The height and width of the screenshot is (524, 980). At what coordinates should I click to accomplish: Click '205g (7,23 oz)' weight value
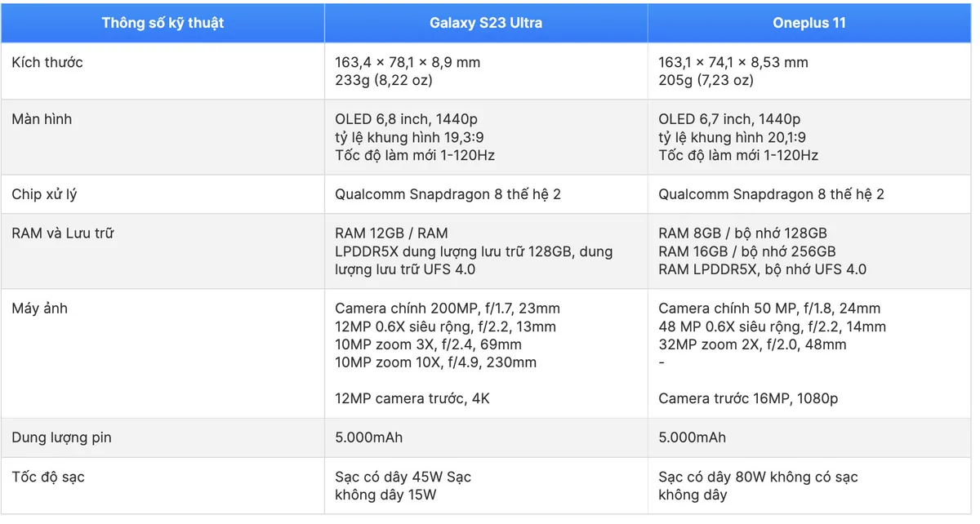click(706, 80)
